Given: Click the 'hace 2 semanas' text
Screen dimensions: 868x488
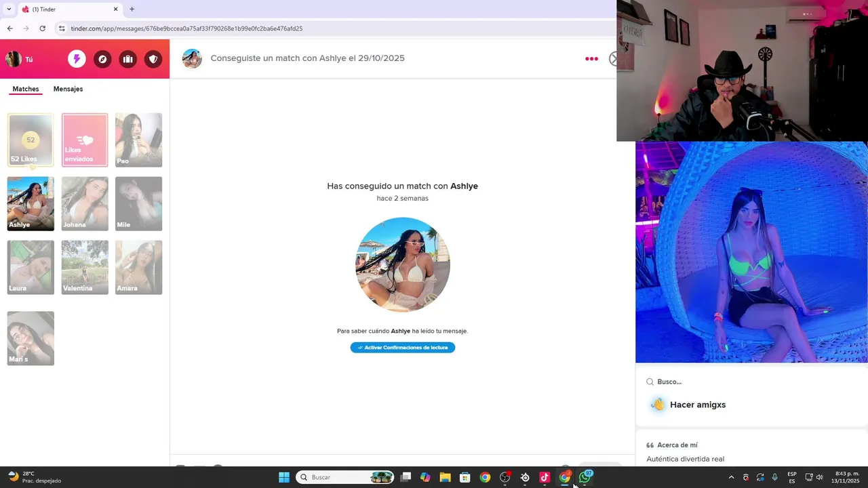Looking at the screenshot, I should point(403,199).
